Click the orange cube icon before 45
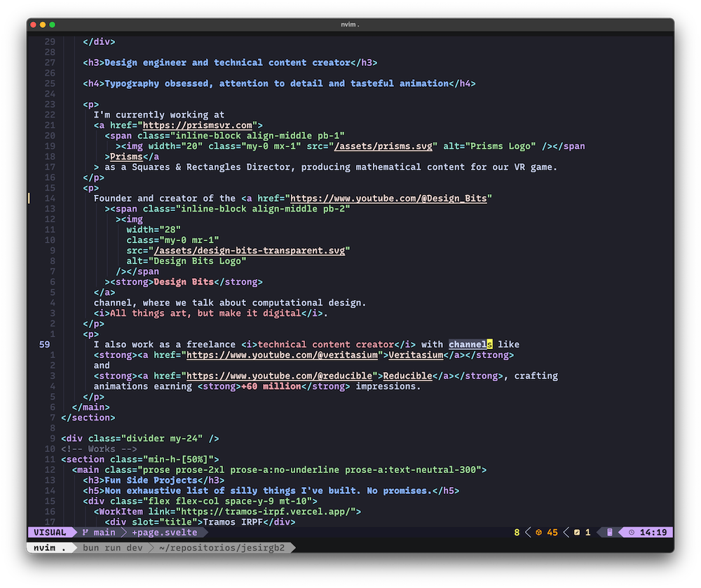The height and width of the screenshot is (588, 701). click(538, 533)
